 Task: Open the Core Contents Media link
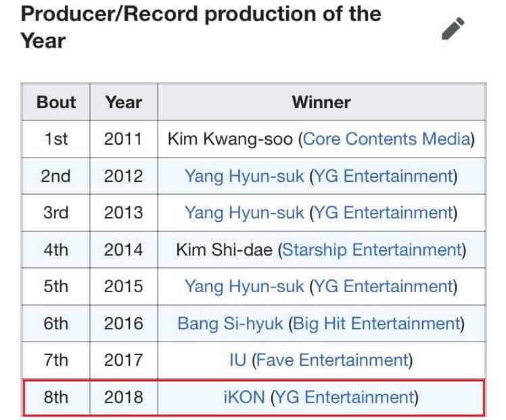[386, 139]
